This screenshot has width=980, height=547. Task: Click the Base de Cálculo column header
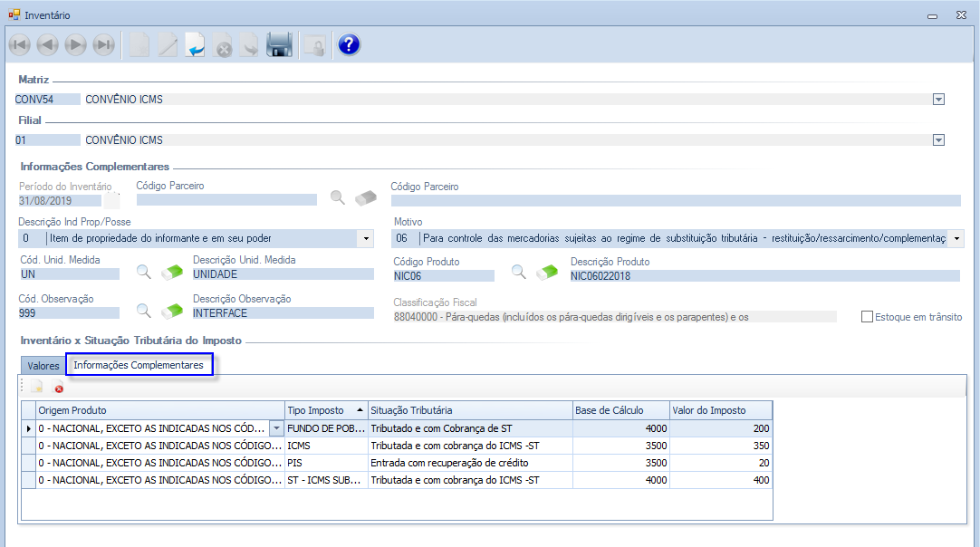620,410
